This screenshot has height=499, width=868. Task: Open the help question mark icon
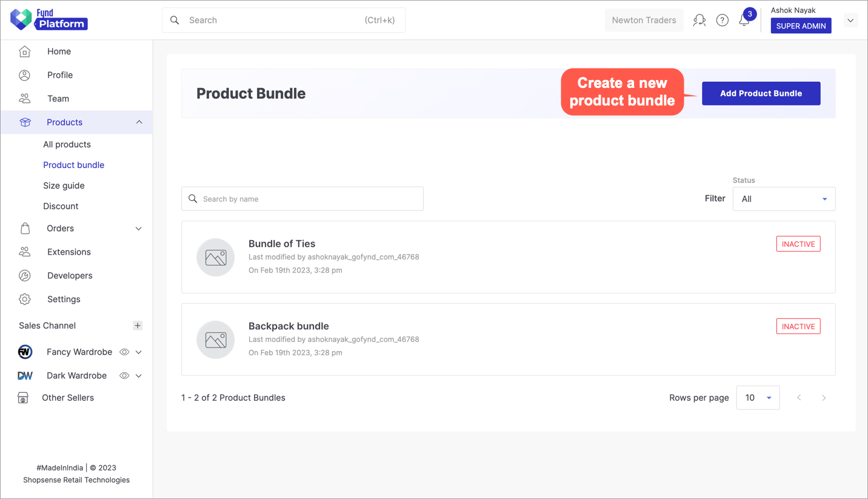(722, 20)
